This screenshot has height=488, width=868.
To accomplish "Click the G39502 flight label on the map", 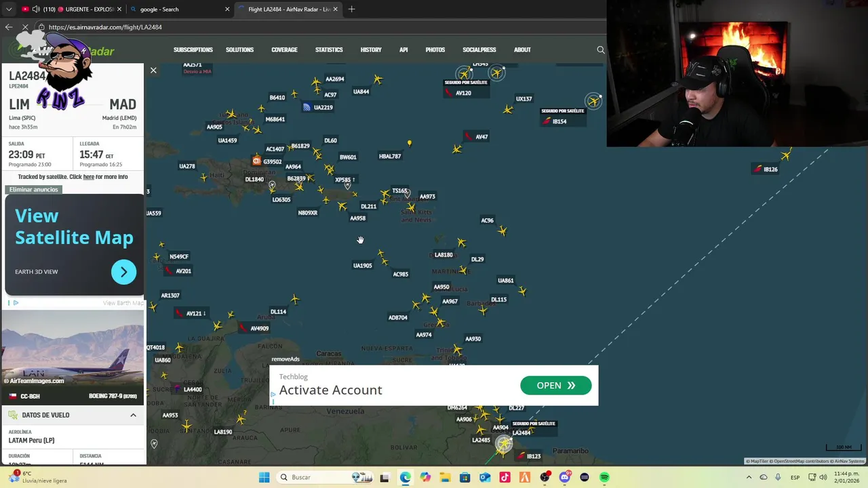I will pos(267,161).
